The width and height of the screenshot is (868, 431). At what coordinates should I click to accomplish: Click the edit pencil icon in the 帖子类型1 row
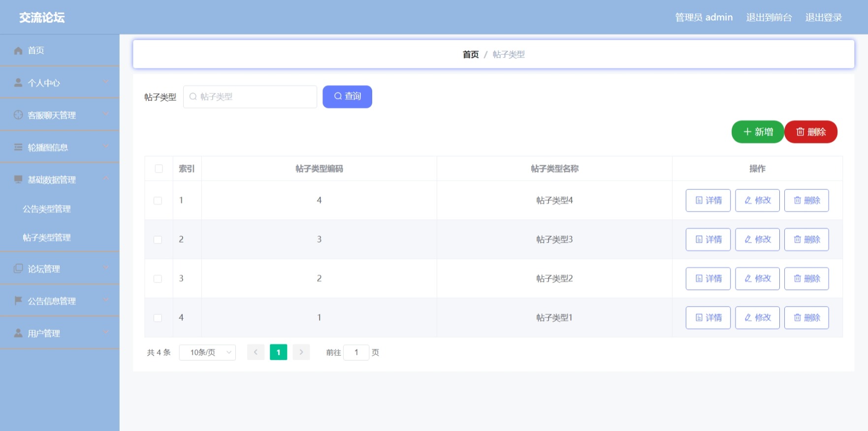point(748,318)
